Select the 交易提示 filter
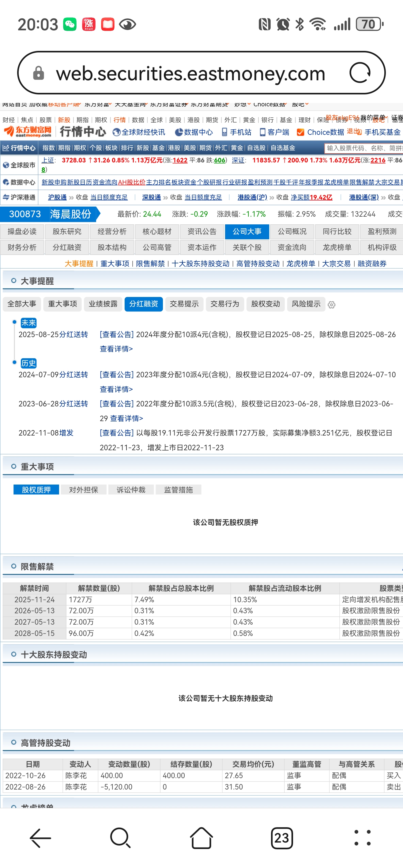The height and width of the screenshot is (868, 403). [x=184, y=304]
